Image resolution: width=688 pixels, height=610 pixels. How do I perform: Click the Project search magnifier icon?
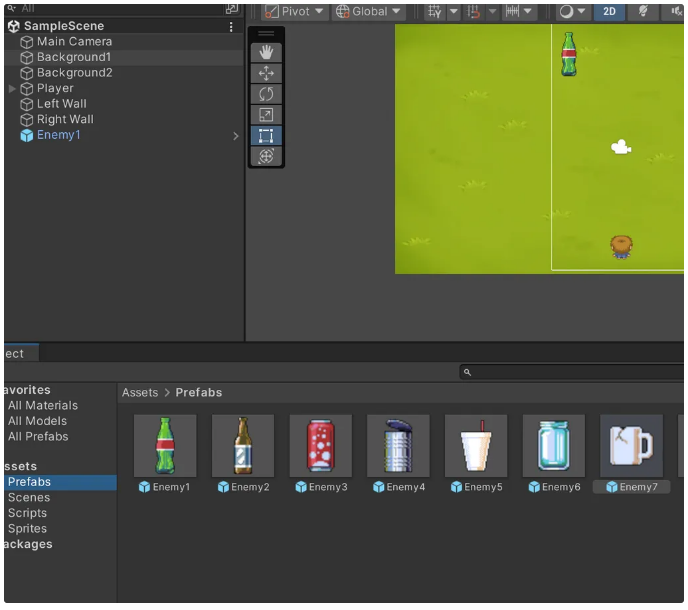pos(467,373)
